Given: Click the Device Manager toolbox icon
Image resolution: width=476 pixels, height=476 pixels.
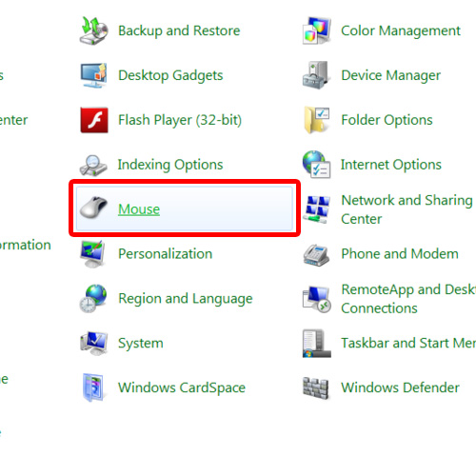Looking at the screenshot, I should click(x=316, y=75).
